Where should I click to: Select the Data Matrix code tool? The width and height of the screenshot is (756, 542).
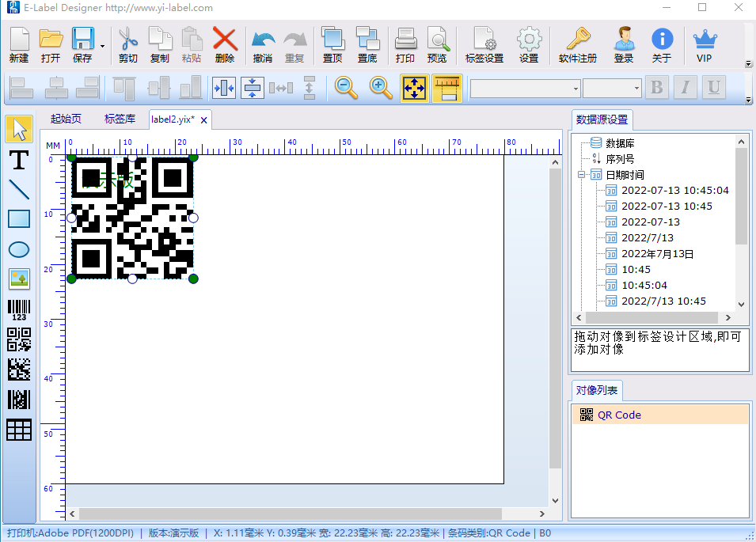coord(19,370)
